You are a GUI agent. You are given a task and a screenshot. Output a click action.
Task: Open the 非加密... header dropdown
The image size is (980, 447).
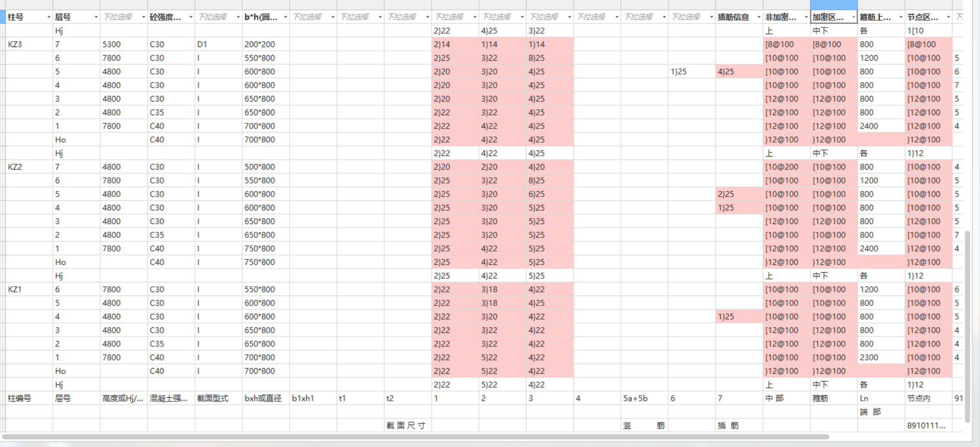tap(806, 17)
